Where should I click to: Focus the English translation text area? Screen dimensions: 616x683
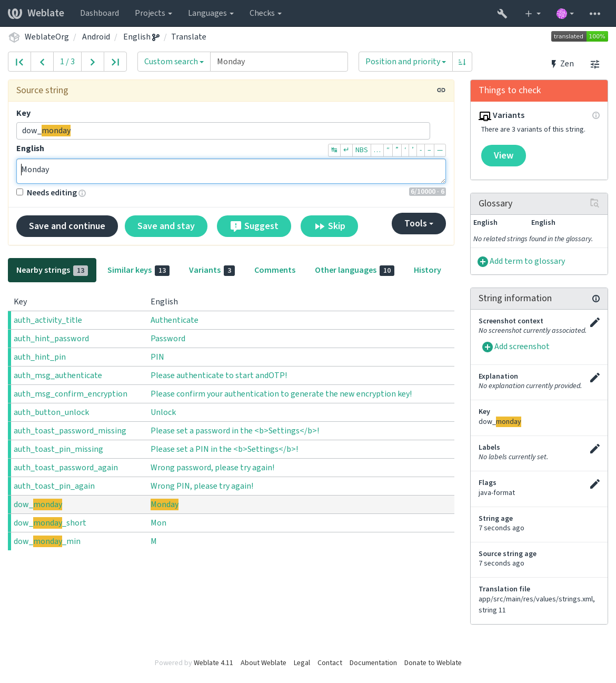[231, 171]
